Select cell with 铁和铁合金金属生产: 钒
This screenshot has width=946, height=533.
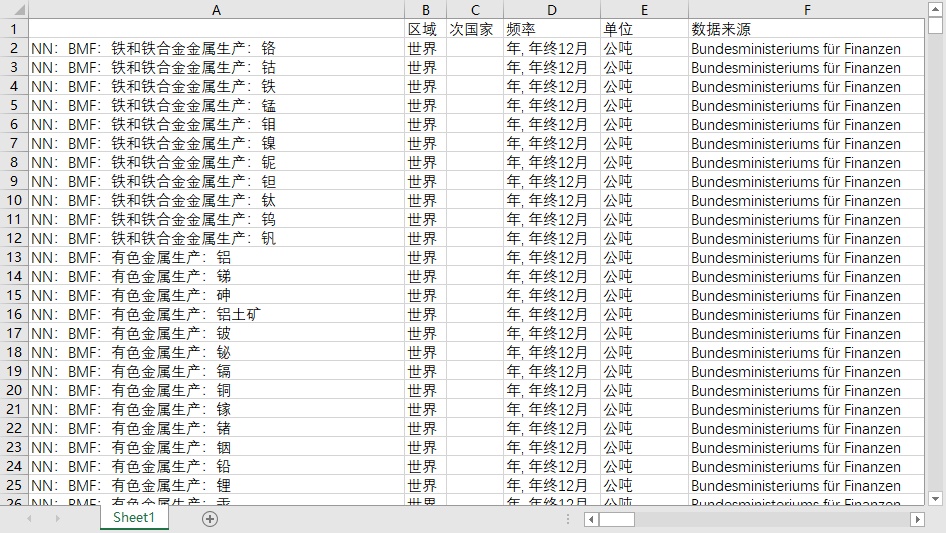[x=217, y=238]
